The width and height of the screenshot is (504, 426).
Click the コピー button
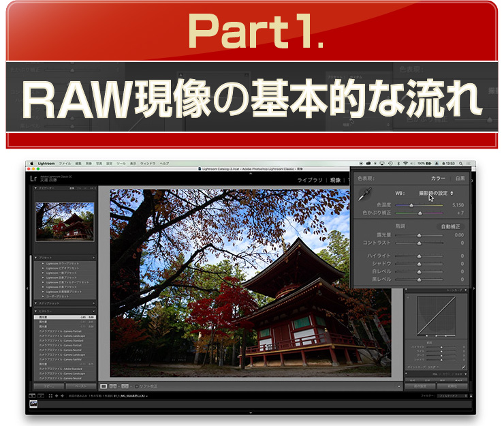point(49,386)
